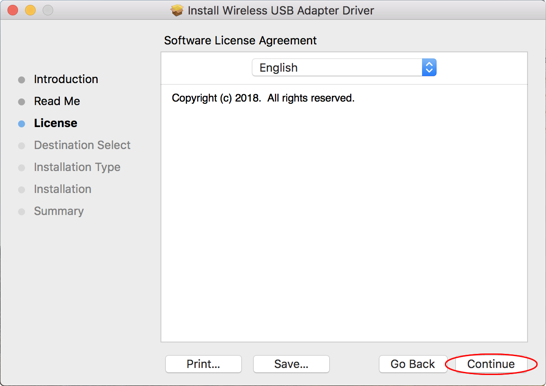Click the Summary step label
Screen dimensions: 546x386
tap(59, 211)
